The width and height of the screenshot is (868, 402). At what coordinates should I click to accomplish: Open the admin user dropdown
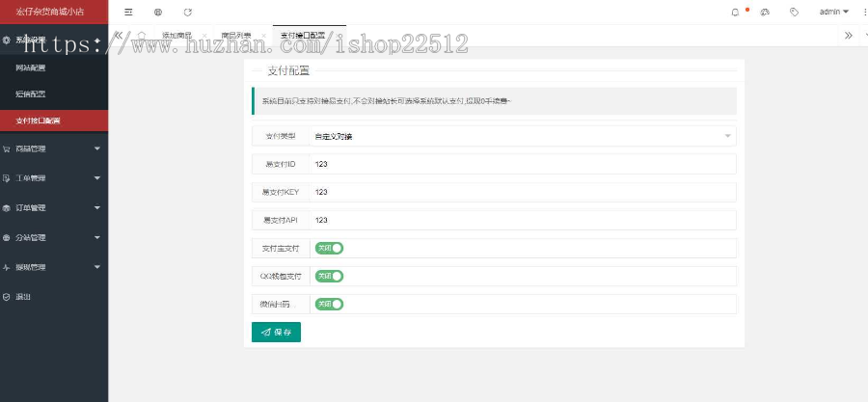tap(833, 12)
